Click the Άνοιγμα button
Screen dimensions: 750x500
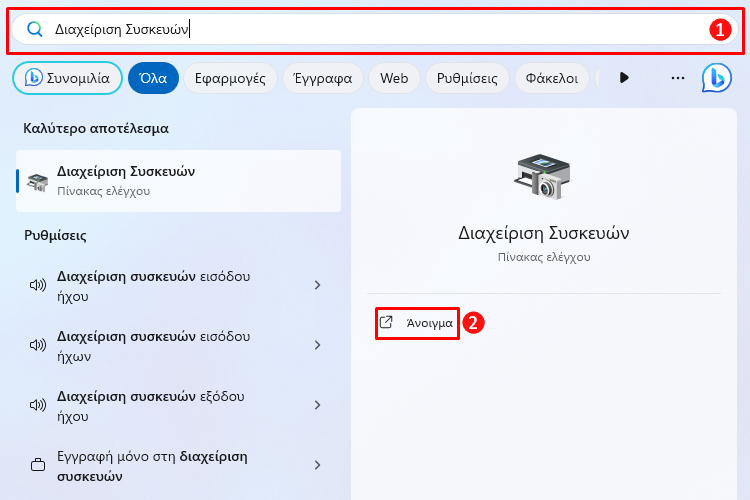point(417,323)
